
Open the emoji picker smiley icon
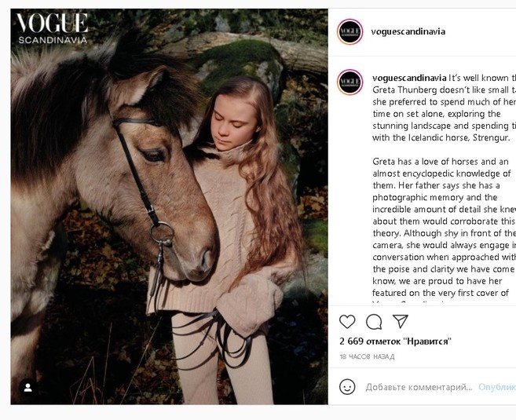tap(347, 387)
